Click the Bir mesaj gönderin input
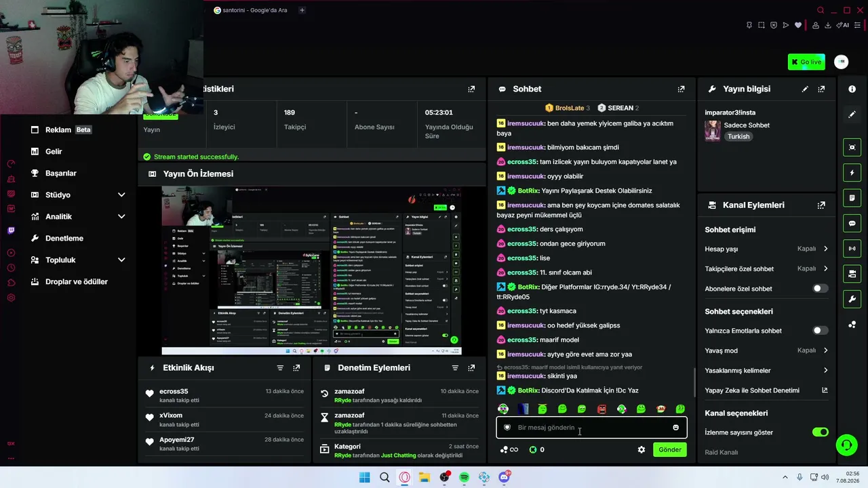Screen dimensions: 868x488 [x=591, y=428]
